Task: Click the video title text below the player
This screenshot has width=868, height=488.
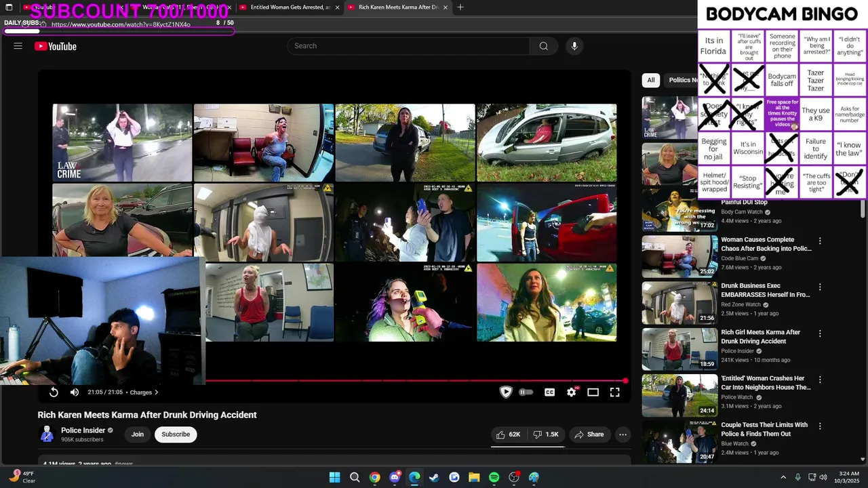Action: pyautogui.click(x=147, y=415)
